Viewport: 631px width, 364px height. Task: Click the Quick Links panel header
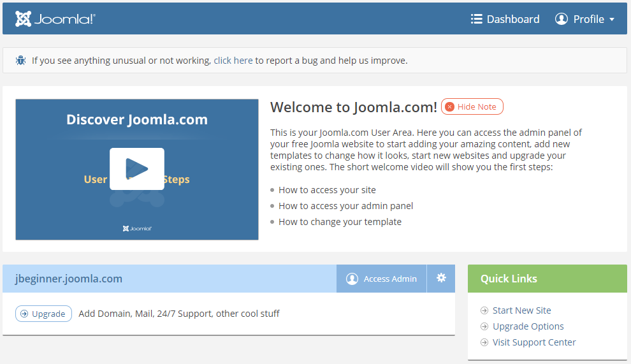pyautogui.click(x=548, y=279)
